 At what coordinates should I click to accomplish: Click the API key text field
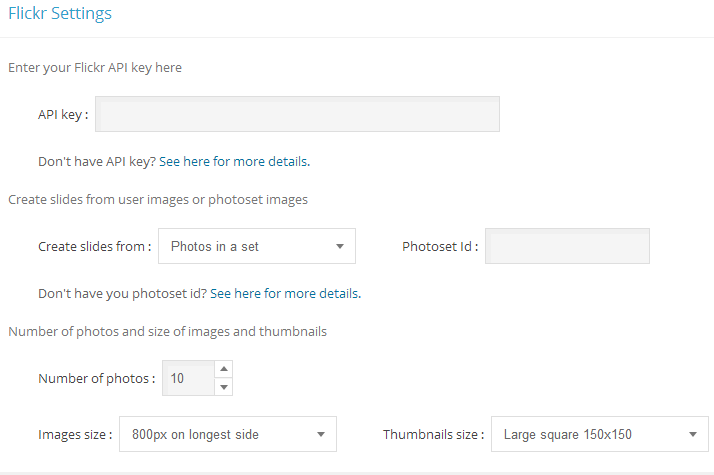pyautogui.click(x=297, y=114)
